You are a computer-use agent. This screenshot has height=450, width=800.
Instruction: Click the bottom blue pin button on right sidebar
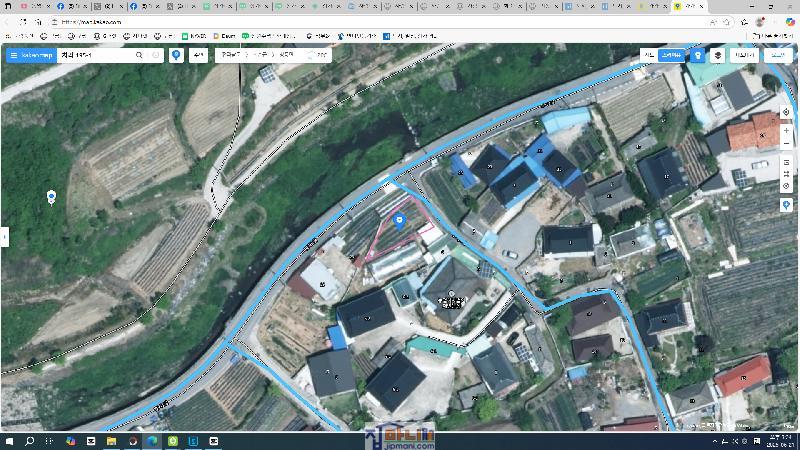pos(787,205)
